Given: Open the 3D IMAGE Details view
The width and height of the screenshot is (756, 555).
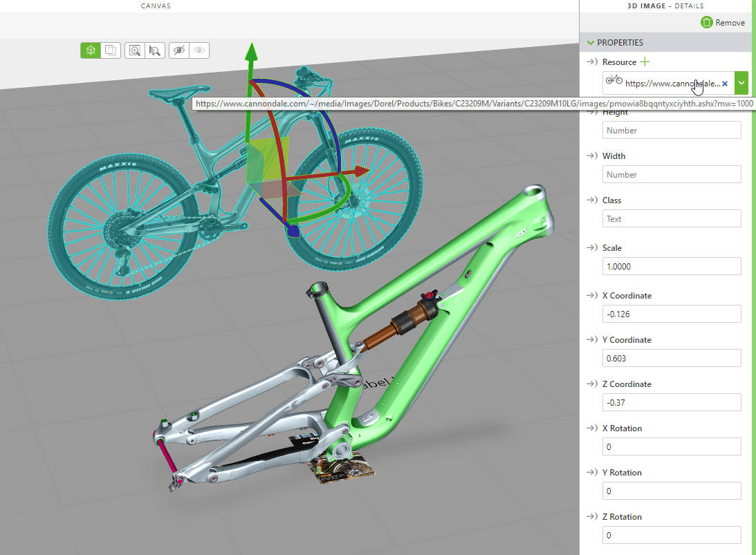Looking at the screenshot, I should (x=665, y=6).
